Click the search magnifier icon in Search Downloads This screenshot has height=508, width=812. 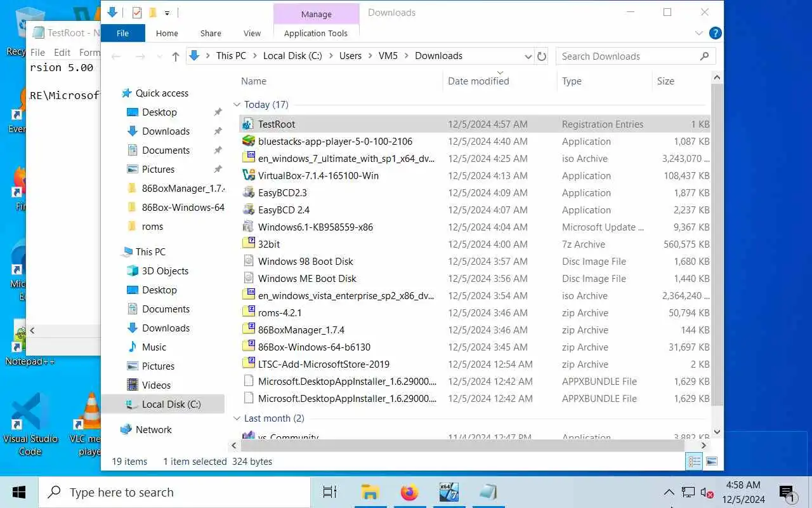[704, 56]
